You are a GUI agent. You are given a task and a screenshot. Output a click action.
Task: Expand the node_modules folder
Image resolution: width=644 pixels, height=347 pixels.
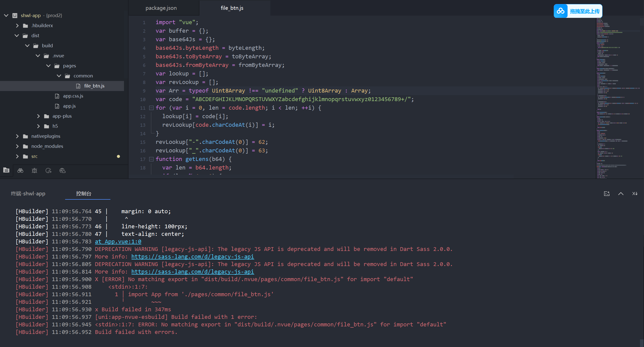tap(17, 146)
